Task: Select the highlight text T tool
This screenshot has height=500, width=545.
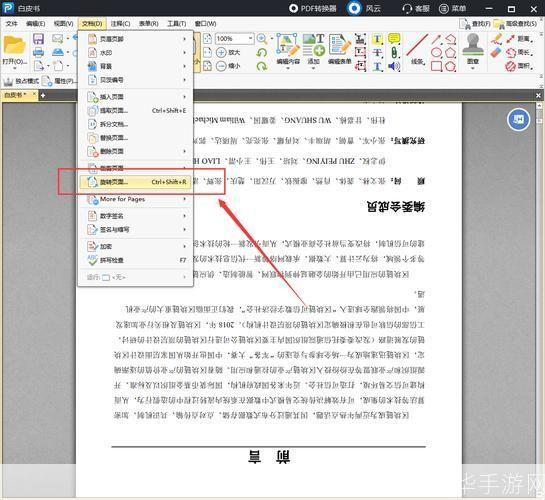Action: click(377, 39)
